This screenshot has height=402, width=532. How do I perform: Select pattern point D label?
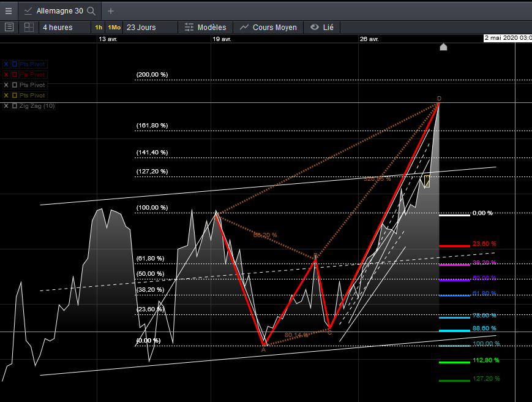tap(439, 99)
